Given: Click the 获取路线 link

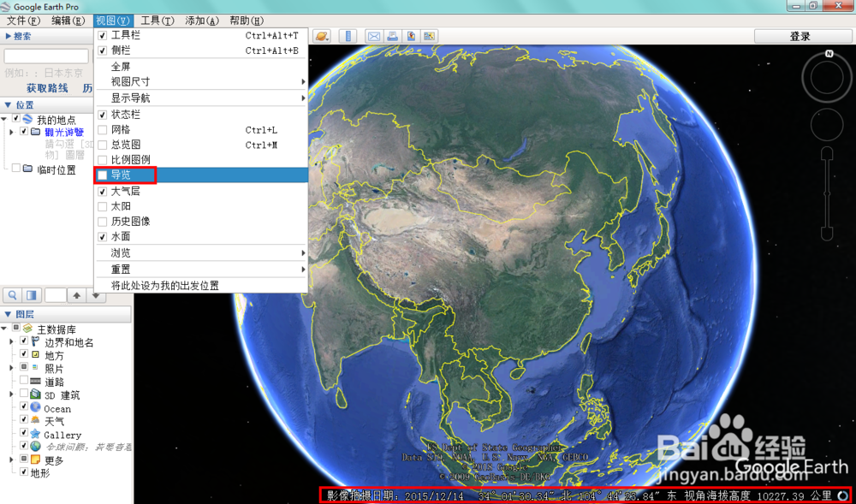Looking at the screenshot, I should 47,88.
